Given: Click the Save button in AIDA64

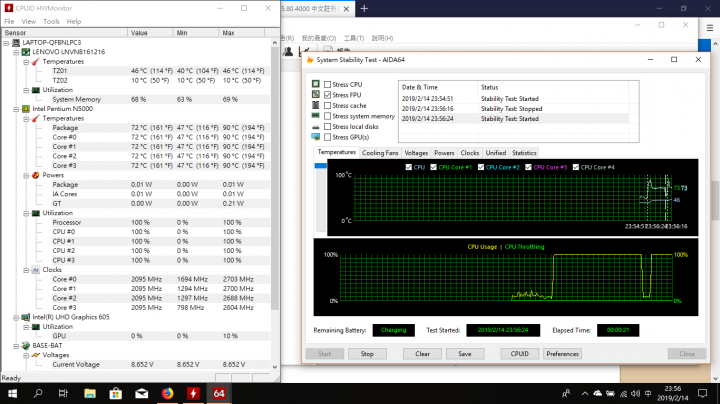Looking at the screenshot, I should click(x=465, y=354).
